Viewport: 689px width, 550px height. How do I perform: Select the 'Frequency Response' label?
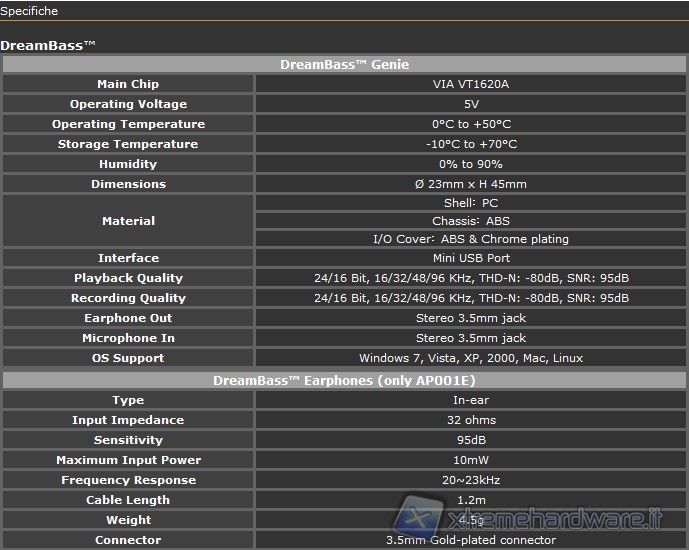coord(128,480)
